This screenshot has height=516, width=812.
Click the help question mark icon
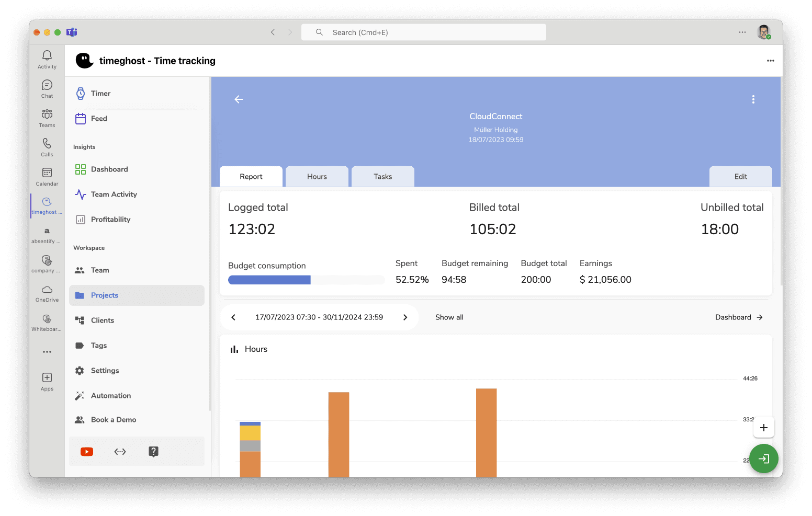tap(153, 452)
